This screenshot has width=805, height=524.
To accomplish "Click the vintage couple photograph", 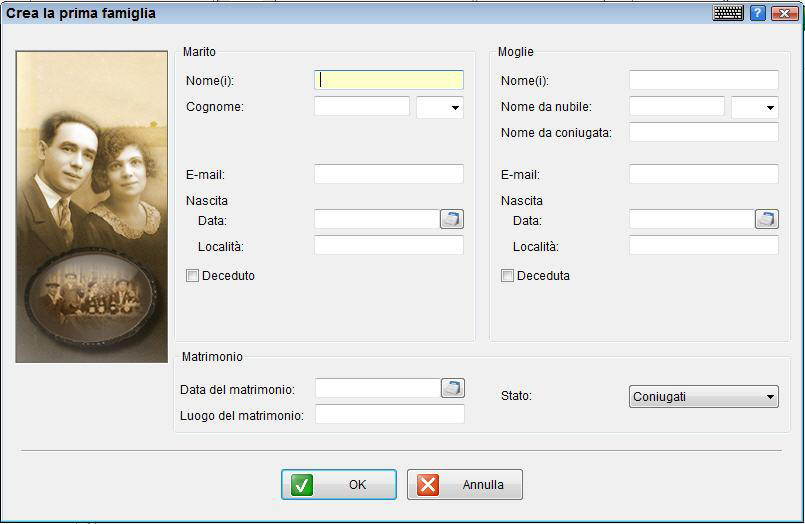I will click(x=91, y=206).
